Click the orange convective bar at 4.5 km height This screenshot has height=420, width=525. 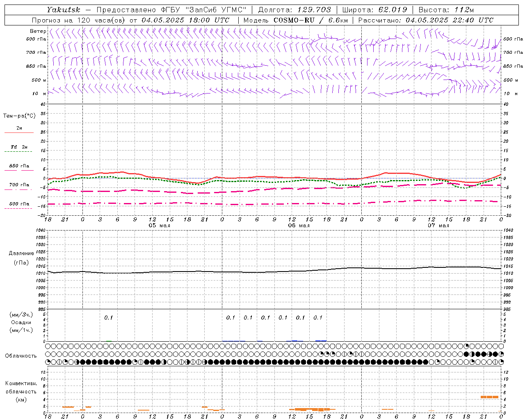(489, 397)
